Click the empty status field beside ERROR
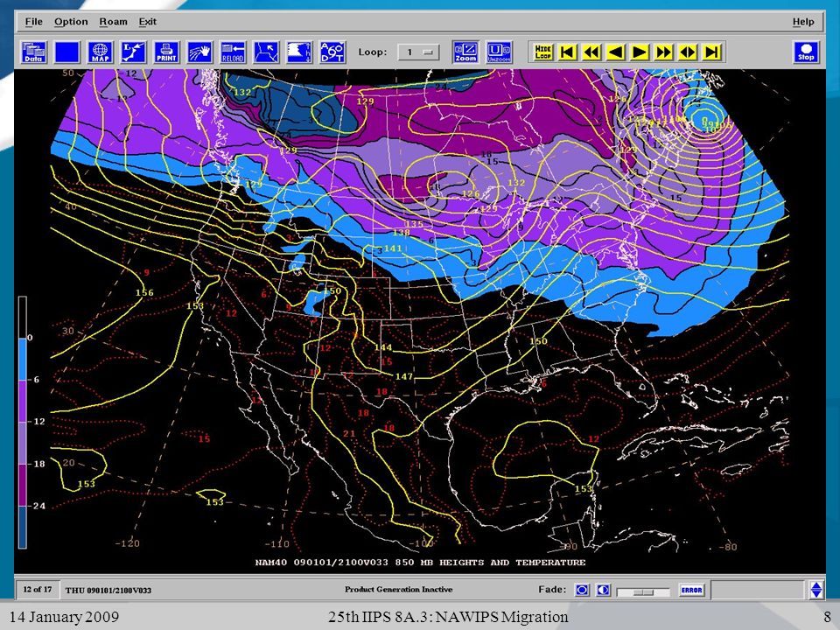 [758, 591]
